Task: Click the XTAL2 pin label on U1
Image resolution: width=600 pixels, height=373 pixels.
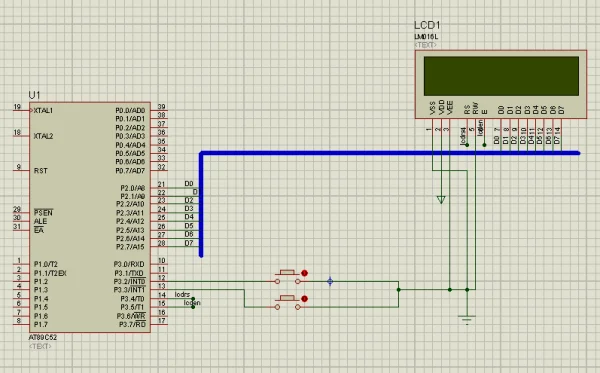Action: click(43, 136)
